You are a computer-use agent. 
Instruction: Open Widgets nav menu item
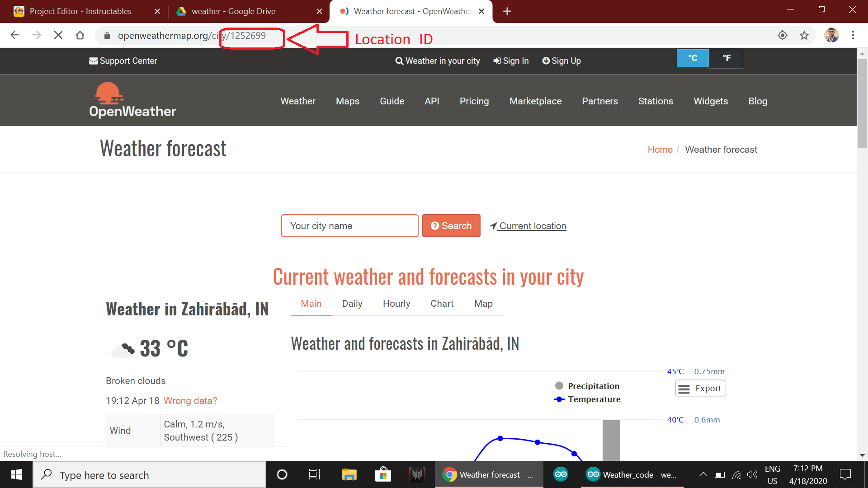711,101
